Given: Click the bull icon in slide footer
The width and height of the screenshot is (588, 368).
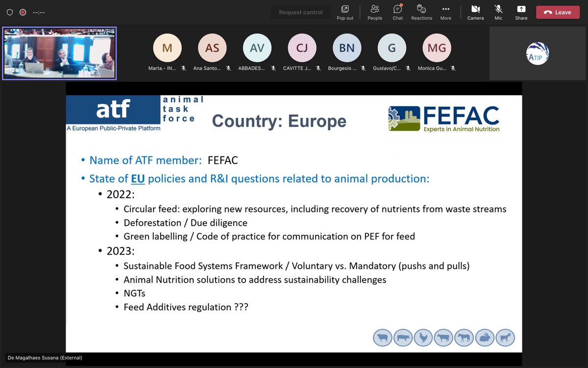Looking at the screenshot, I should (x=443, y=338).
